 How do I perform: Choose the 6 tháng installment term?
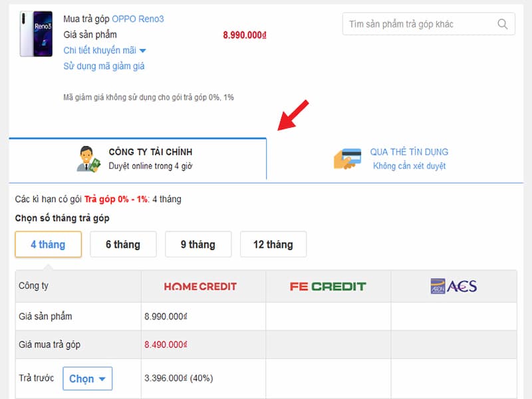click(123, 245)
